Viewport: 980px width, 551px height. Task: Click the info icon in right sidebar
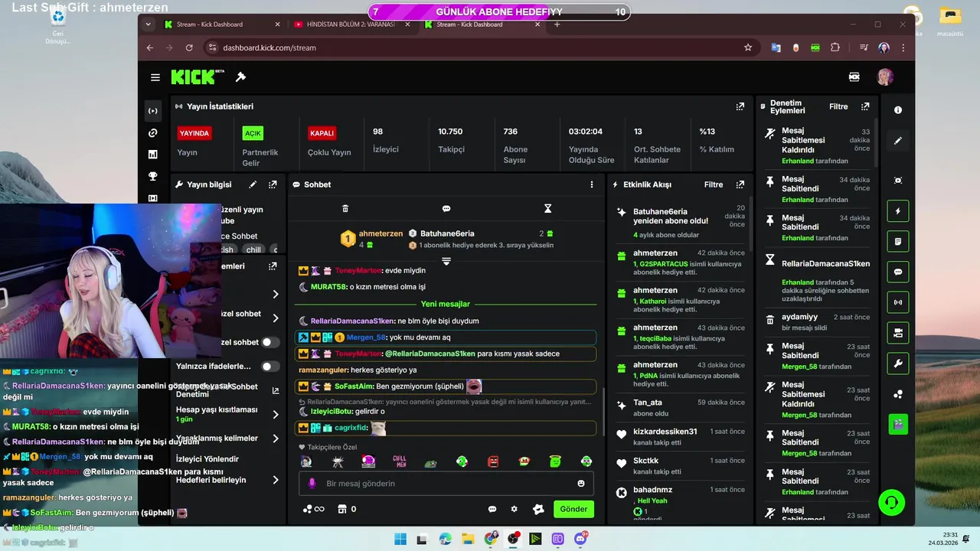pos(898,110)
